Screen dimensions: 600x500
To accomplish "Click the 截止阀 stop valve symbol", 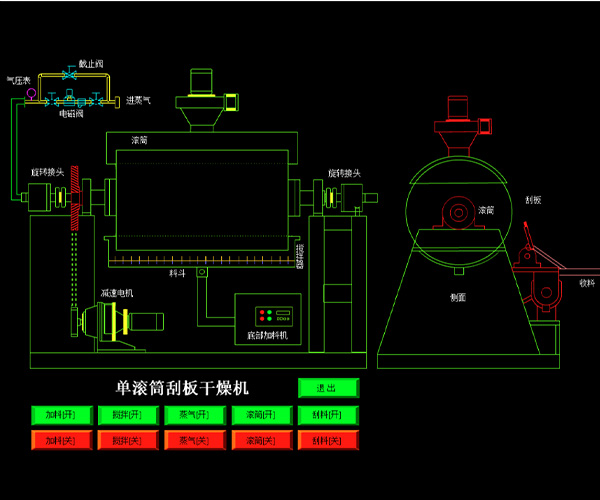I will tap(68, 75).
